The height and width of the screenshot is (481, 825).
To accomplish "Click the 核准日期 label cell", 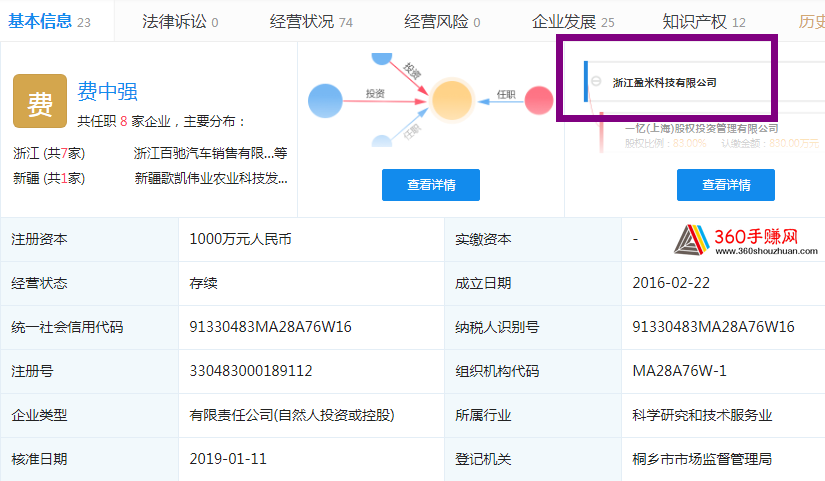I will 89,459.
